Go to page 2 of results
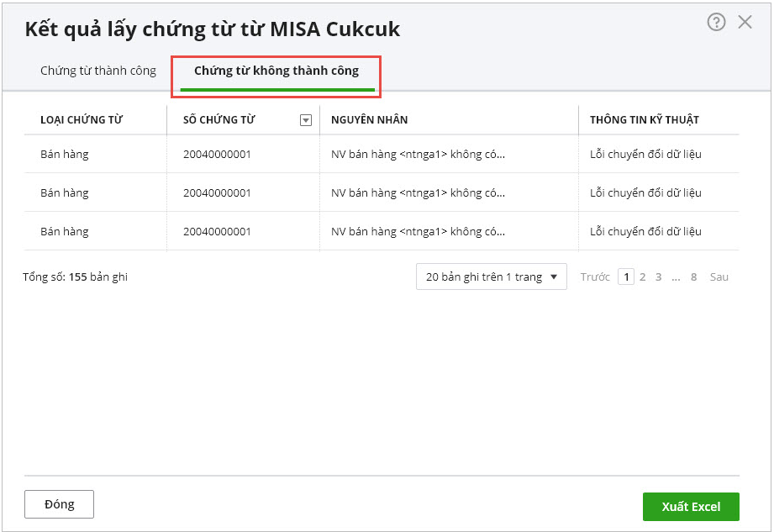The width and height of the screenshot is (774, 532). click(x=643, y=277)
